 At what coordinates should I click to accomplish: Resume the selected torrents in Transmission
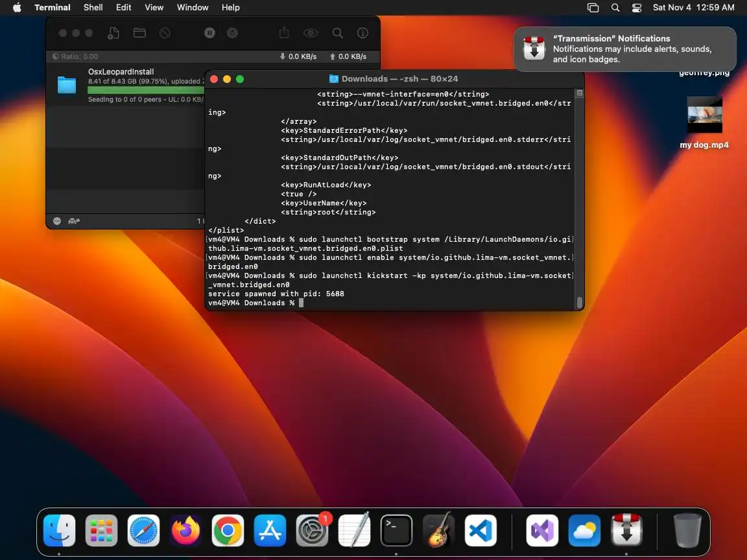click(233, 33)
